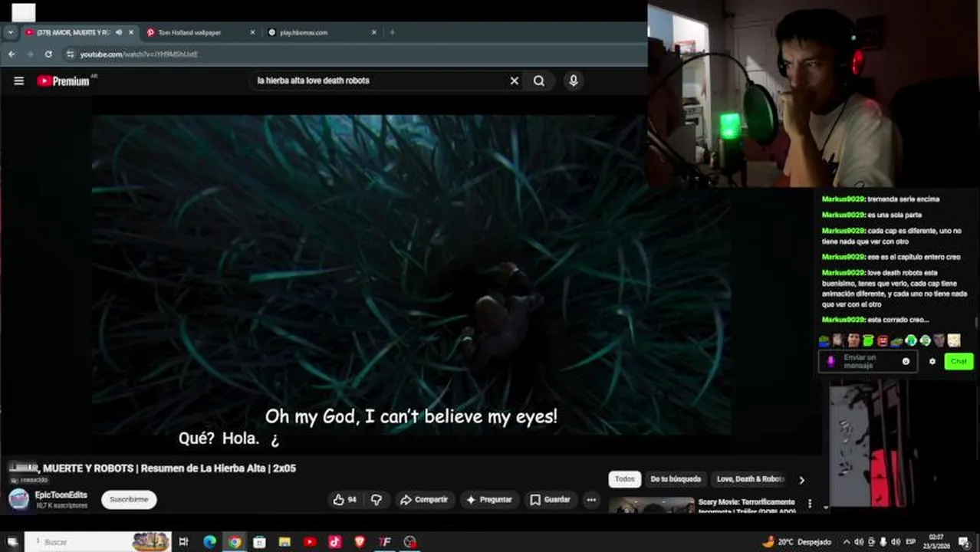
Task: Select 'Love, Death & Robots' filter chip
Action: point(750,479)
